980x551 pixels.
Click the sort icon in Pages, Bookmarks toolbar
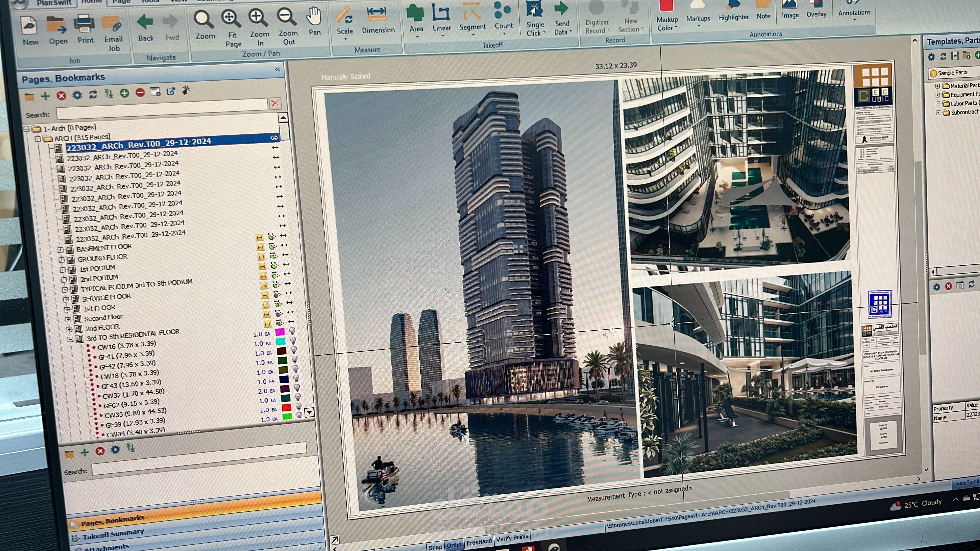click(109, 94)
